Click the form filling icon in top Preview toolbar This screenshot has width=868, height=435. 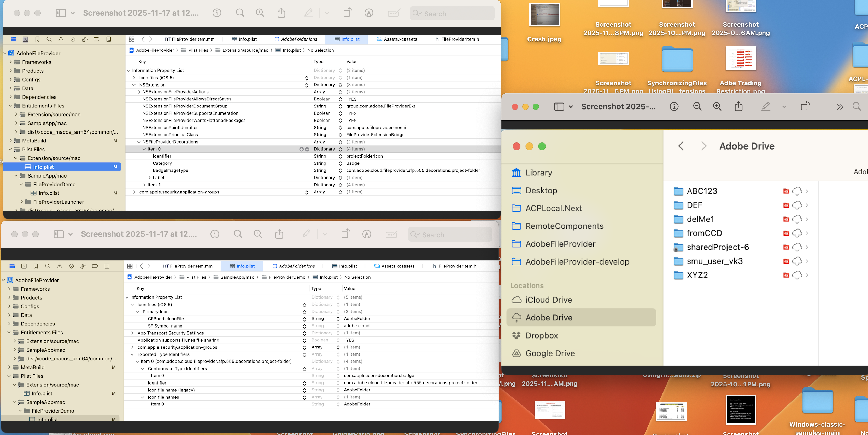tap(394, 13)
